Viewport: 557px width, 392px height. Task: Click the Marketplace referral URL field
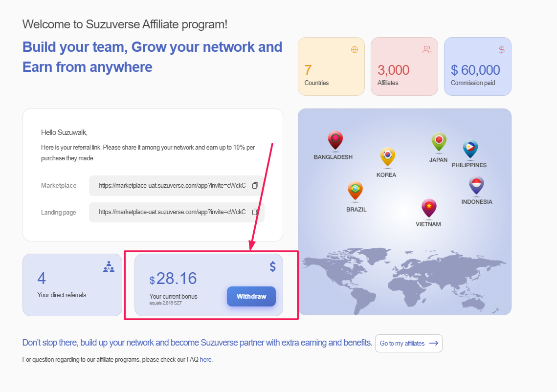pos(172,186)
